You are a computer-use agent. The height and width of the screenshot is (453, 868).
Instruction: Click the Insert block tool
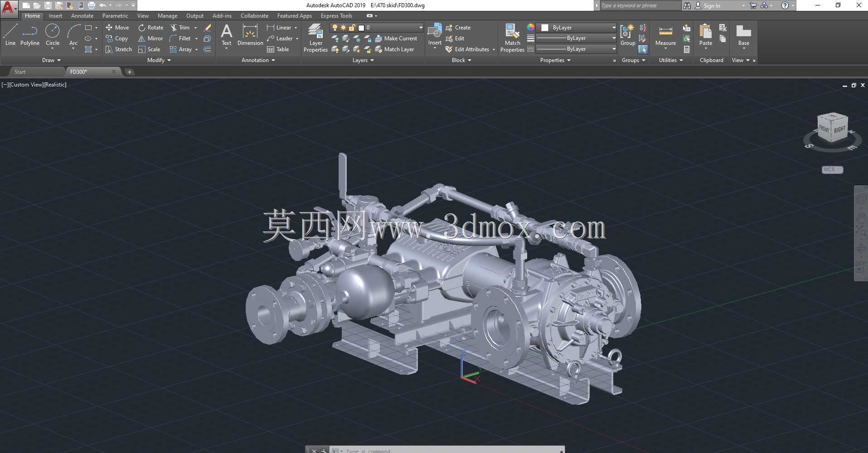435,35
